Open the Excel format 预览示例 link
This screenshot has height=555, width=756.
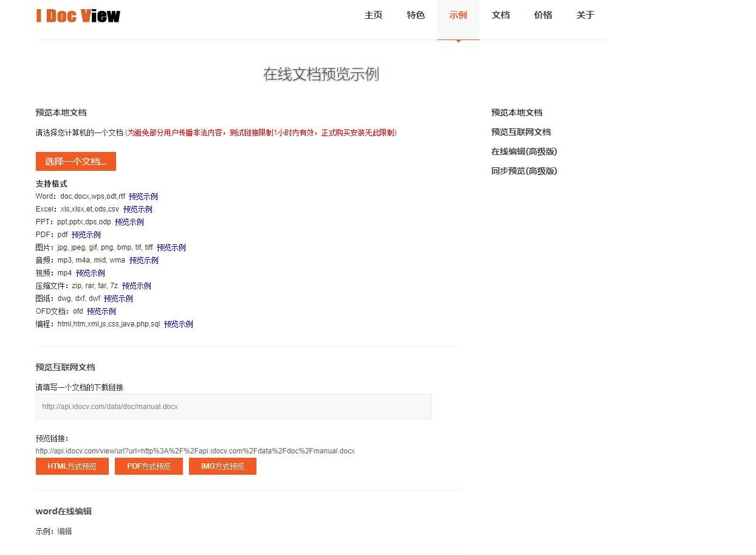[x=138, y=209]
